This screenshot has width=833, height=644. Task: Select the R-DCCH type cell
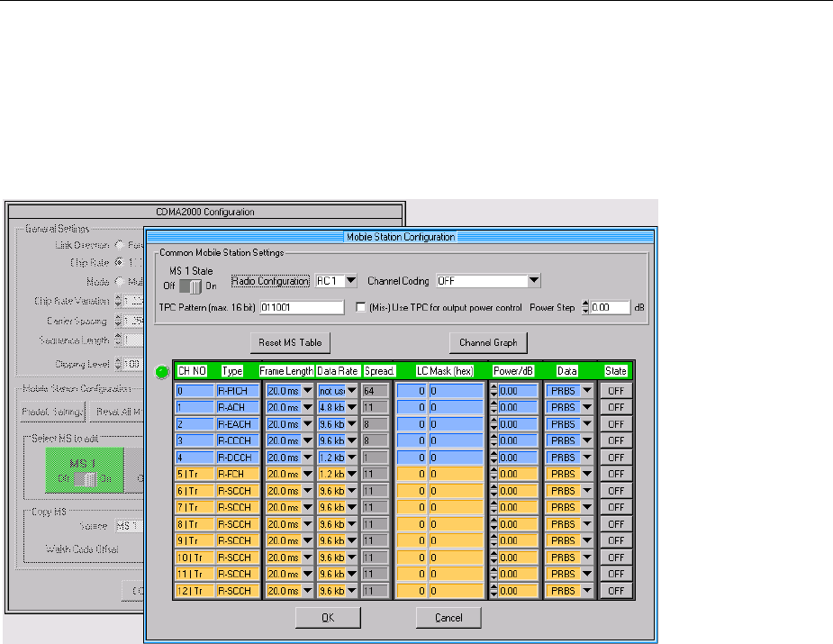coord(238,458)
